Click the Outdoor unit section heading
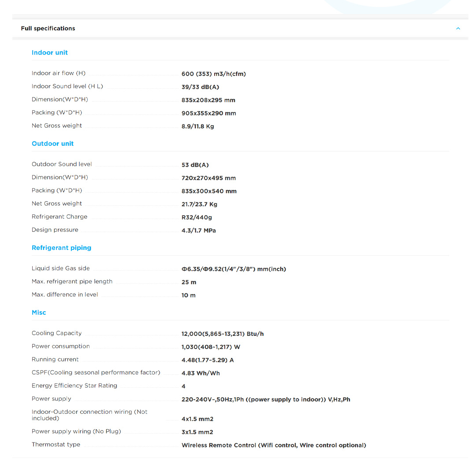Viewport: 476px width, 476px height. pos(52,144)
